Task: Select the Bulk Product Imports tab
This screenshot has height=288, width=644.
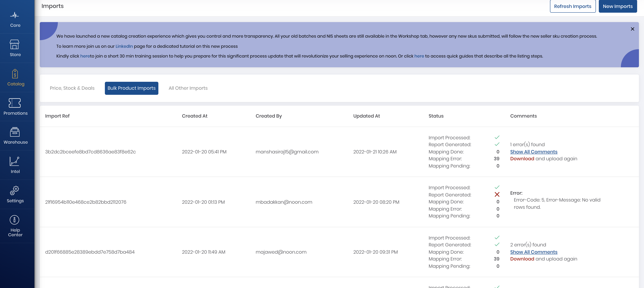Action: point(131,88)
